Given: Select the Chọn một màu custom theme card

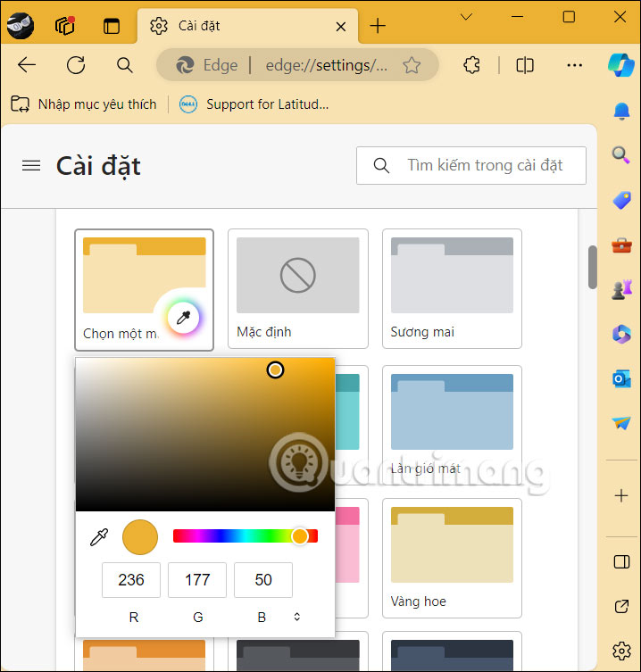Looking at the screenshot, I should 144,290.
